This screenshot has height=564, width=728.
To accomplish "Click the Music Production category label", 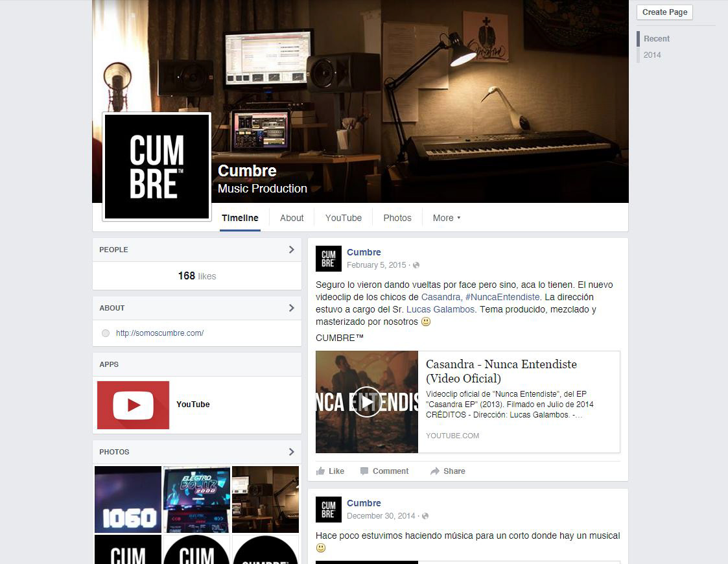I will click(263, 189).
